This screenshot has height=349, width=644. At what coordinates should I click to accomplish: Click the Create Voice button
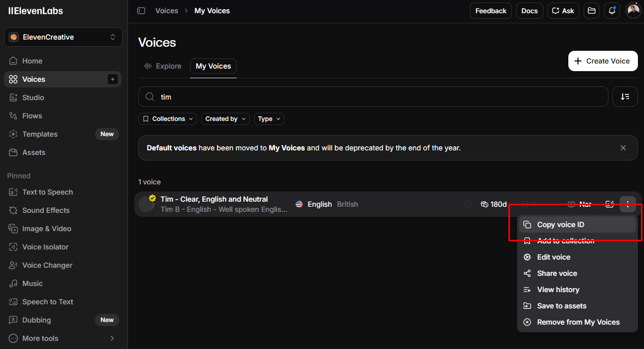pos(603,61)
